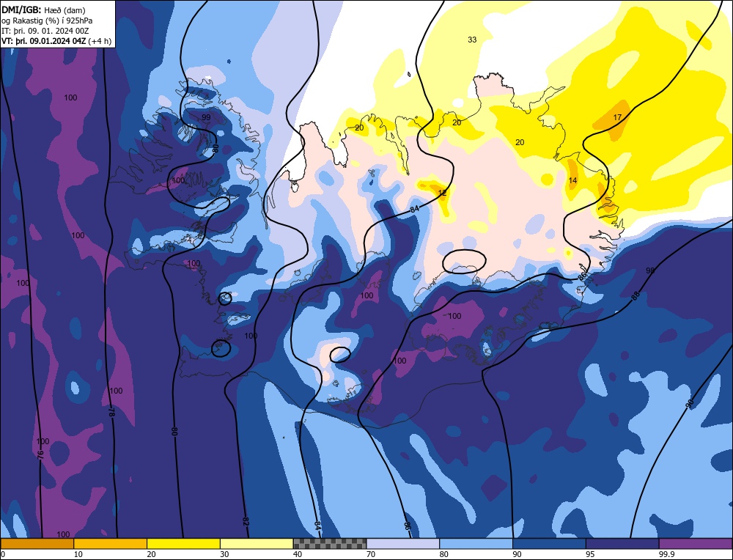733x560 pixels.
Task: Select the '82' contour line label
Action: click(245, 521)
